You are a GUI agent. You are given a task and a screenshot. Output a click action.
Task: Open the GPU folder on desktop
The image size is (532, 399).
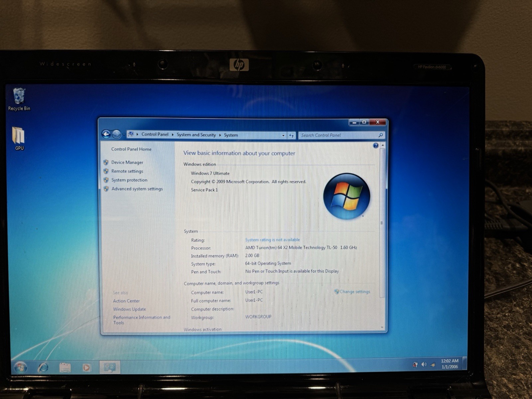(19, 139)
